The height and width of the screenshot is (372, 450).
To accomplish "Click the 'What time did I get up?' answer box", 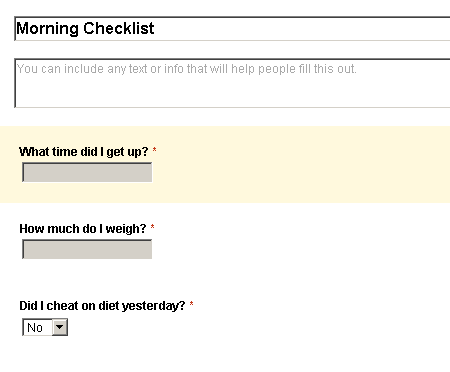I will (87, 172).
